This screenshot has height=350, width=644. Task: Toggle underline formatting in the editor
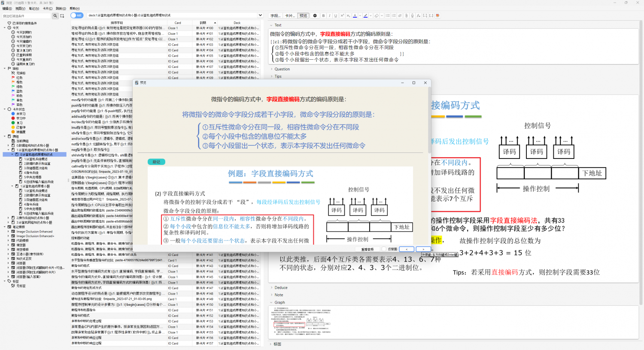coord(336,15)
